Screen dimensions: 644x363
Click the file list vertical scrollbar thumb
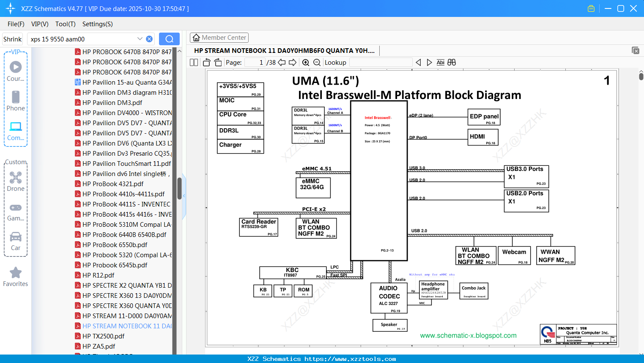[179, 188]
